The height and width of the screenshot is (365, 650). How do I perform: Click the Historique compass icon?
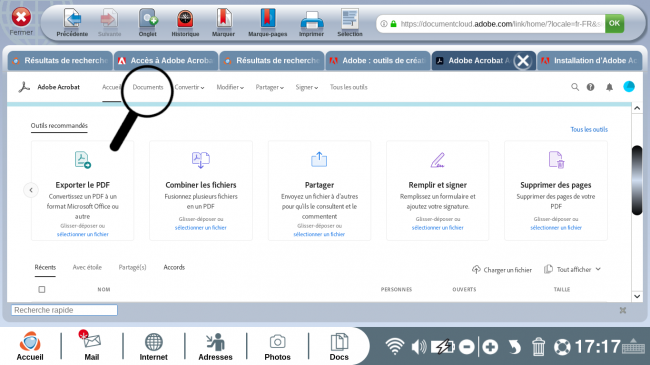pos(185,19)
